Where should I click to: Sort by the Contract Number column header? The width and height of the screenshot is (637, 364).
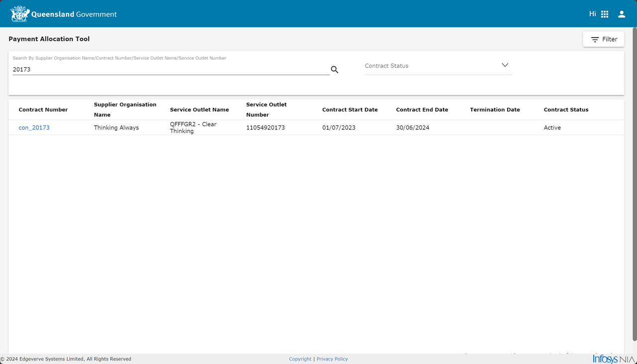pyautogui.click(x=43, y=109)
